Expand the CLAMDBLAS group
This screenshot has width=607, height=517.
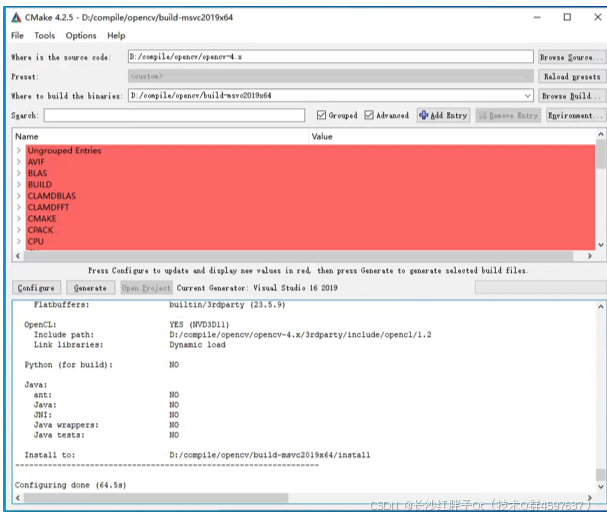click(18, 196)
